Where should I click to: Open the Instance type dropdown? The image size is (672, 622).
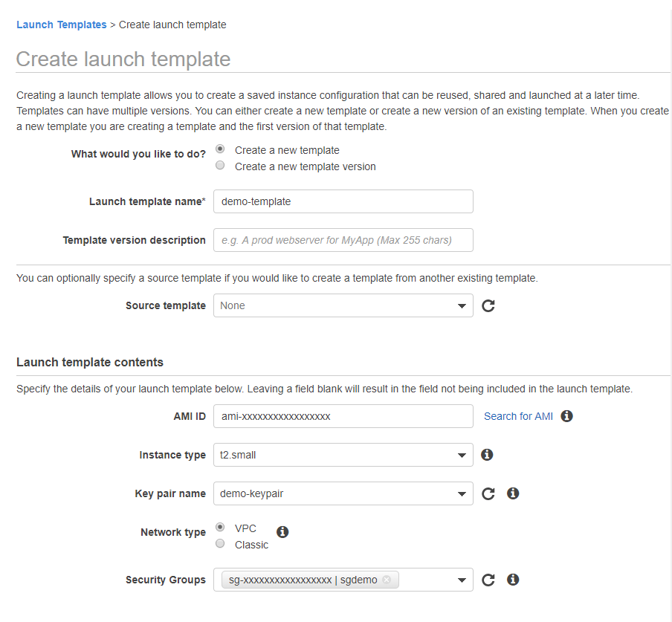click(461, 454)
